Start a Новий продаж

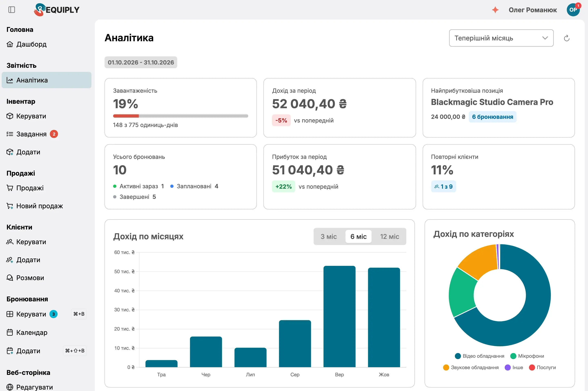pyautogui.click(x=46, y=206)
